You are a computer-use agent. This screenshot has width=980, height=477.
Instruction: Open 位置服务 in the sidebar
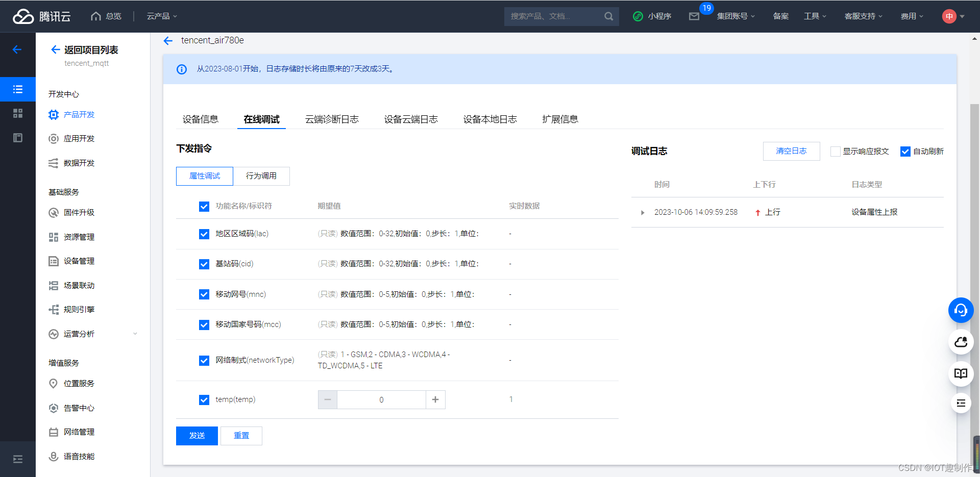(71, 384)
